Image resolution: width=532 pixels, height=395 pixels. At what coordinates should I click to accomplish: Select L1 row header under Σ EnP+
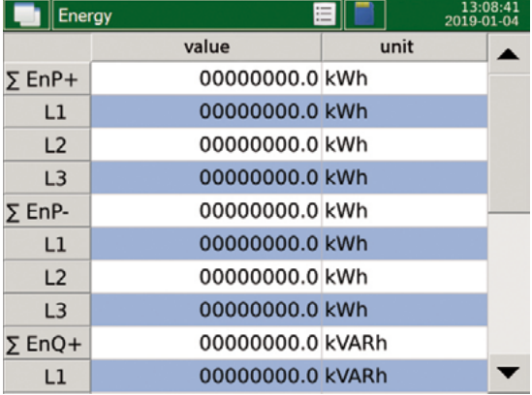[x=47, y=111]
